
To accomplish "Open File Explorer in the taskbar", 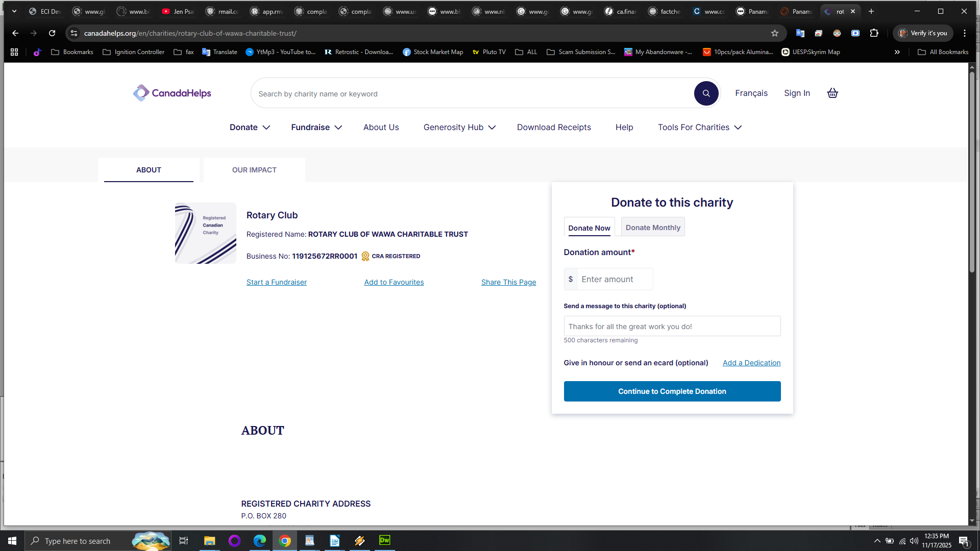I will 209,540.
